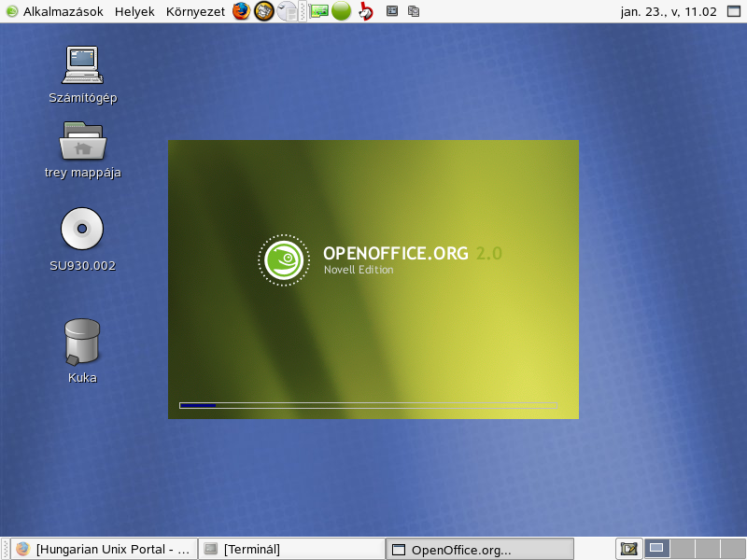Switch to OpenOffice.org taskbar entry
The image size is (747, 560).
click(x=480, y=550)
